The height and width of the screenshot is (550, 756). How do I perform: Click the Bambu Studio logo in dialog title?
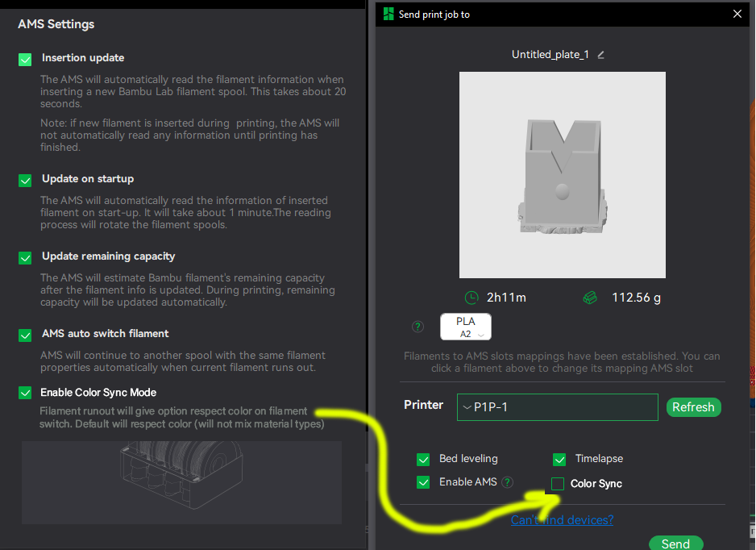click(388, 14)
